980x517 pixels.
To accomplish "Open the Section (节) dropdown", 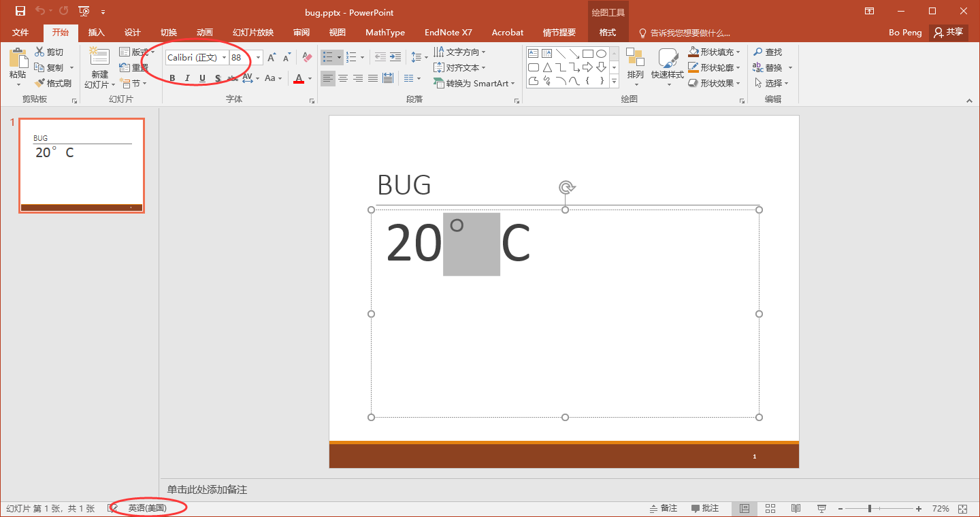I will point(133,83).
